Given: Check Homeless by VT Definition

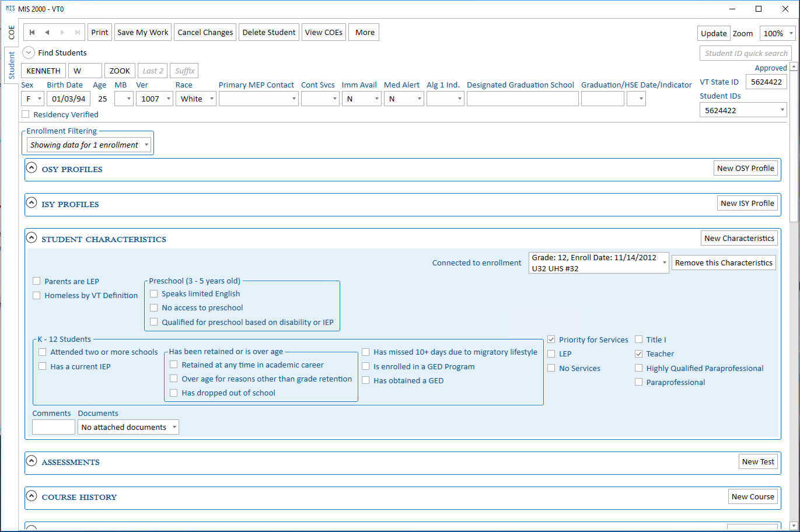Looking at the screenshot, I should tap(36, 295).
